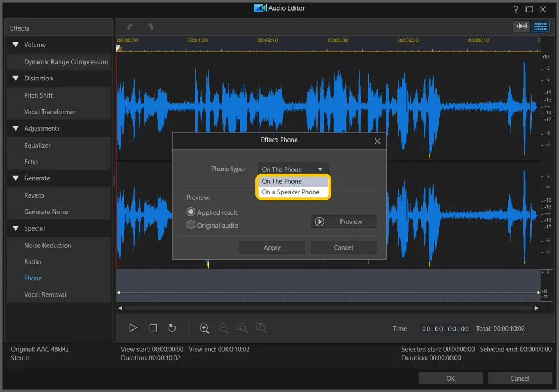Click the right volume envelope handle
559x392 pixels.
click(538, 293)
